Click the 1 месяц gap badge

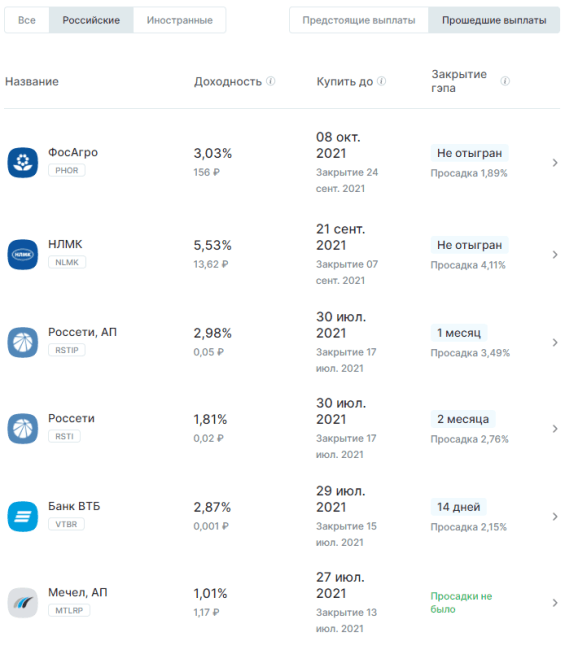point(459,333)
